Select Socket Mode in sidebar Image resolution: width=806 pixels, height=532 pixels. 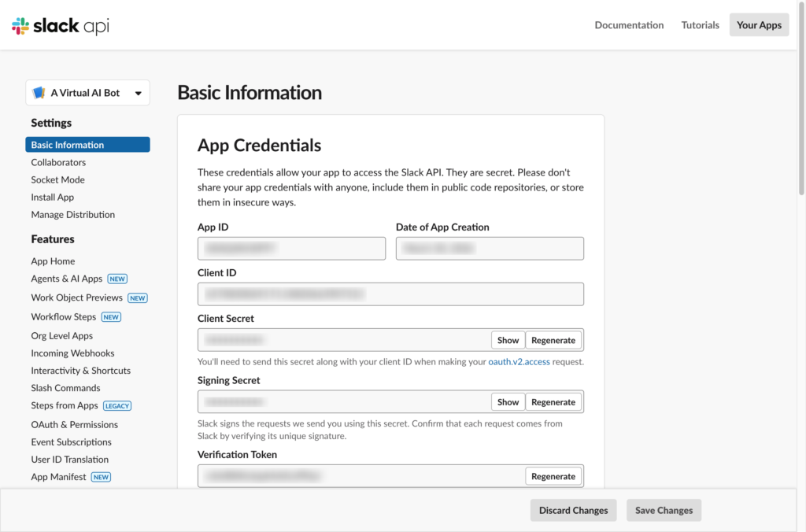[57, 179]
